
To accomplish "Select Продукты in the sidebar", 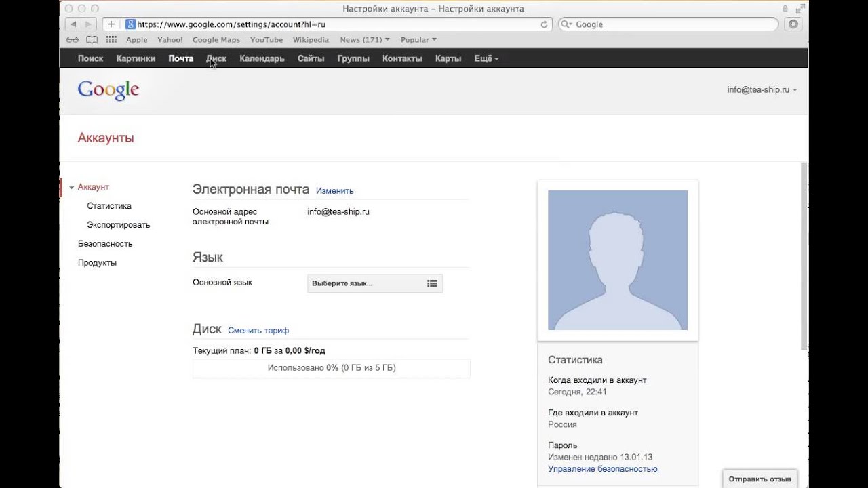I will click(97, 263).
